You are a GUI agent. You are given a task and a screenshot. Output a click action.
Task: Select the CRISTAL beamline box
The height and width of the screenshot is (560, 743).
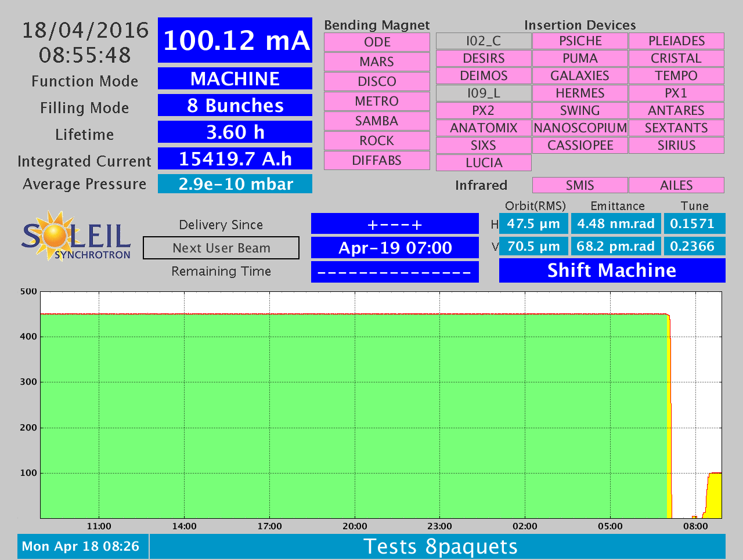coord(676,59)
